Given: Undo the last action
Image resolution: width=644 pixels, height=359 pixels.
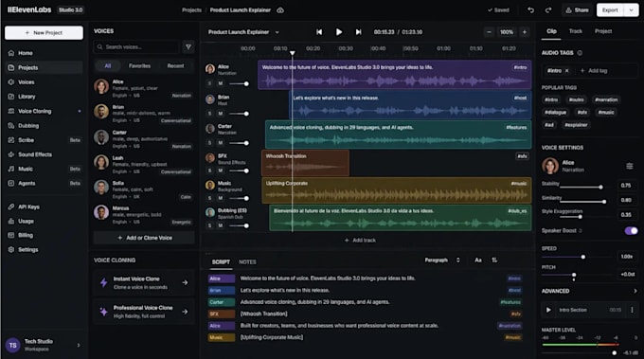Looking at the screenshot, I should (x=530, y=9).
